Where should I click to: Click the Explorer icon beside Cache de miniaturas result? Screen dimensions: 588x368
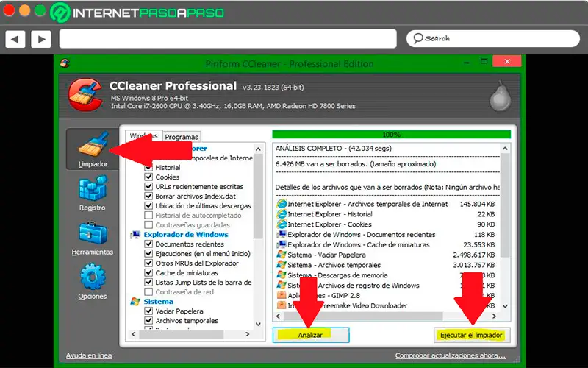coord(282,245)
